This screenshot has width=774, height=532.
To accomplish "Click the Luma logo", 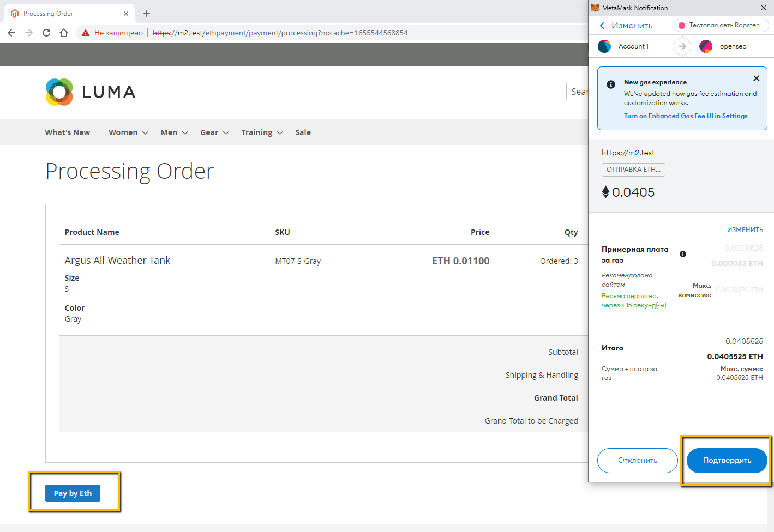I will pyautogui.click(x=91, y=92).
